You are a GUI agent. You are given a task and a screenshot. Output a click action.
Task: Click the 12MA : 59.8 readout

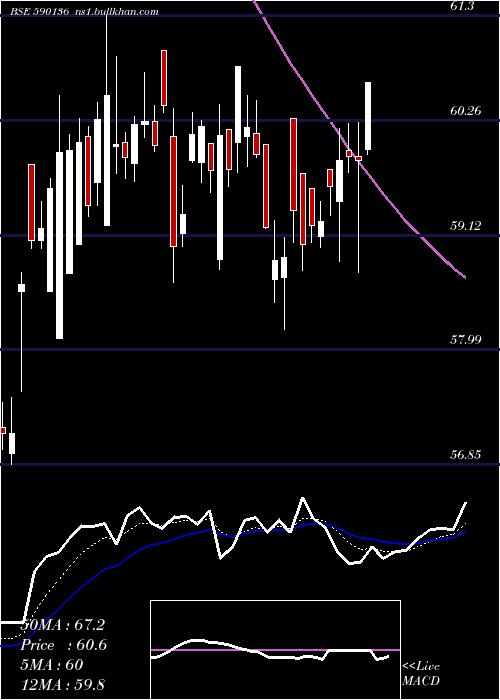[62, 684]
